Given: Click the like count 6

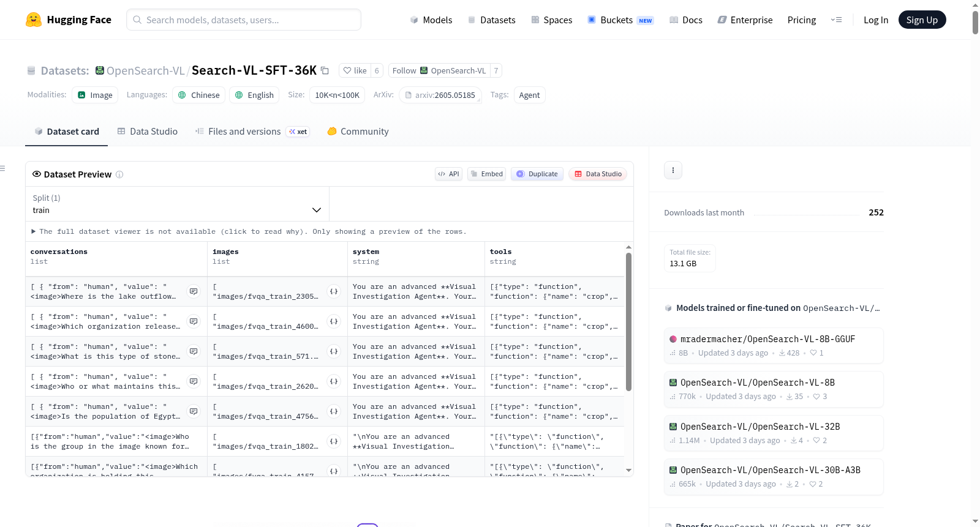Looking at the screenshot, I should pyautogui.click(x=377, y=70).
